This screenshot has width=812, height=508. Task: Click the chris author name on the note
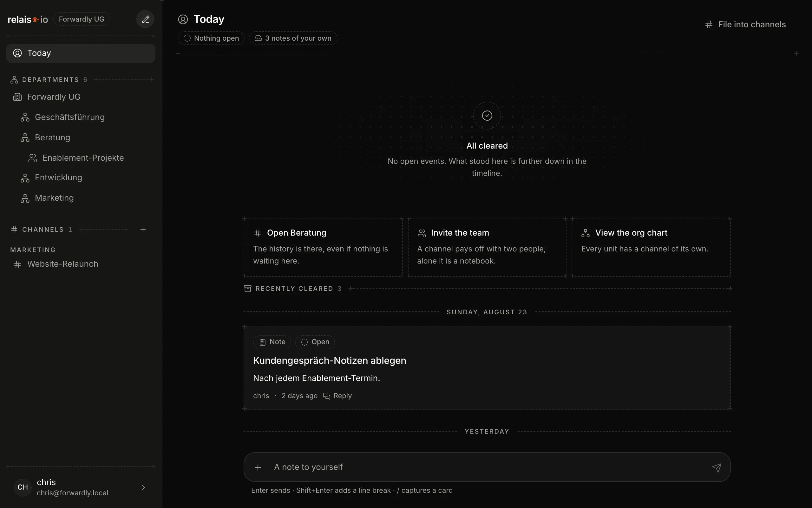point(261,396)
